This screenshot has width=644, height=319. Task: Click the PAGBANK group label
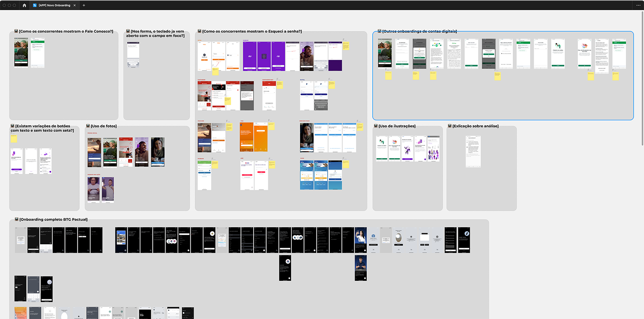pyautogui.click(x=200, y=158)
